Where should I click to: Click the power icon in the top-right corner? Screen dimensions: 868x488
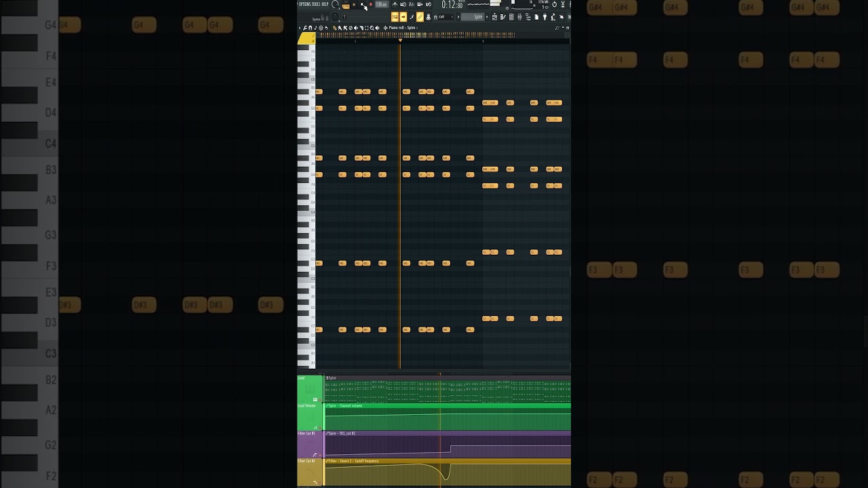[554, 4]
